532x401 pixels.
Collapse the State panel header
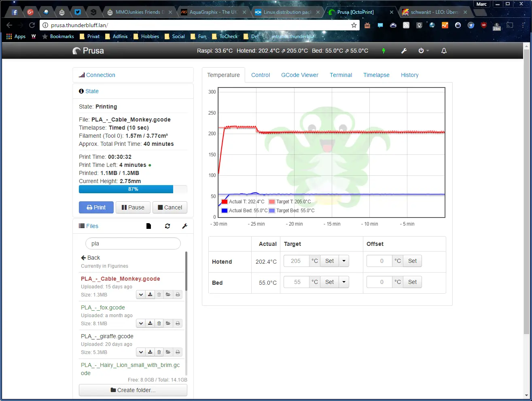92,91
